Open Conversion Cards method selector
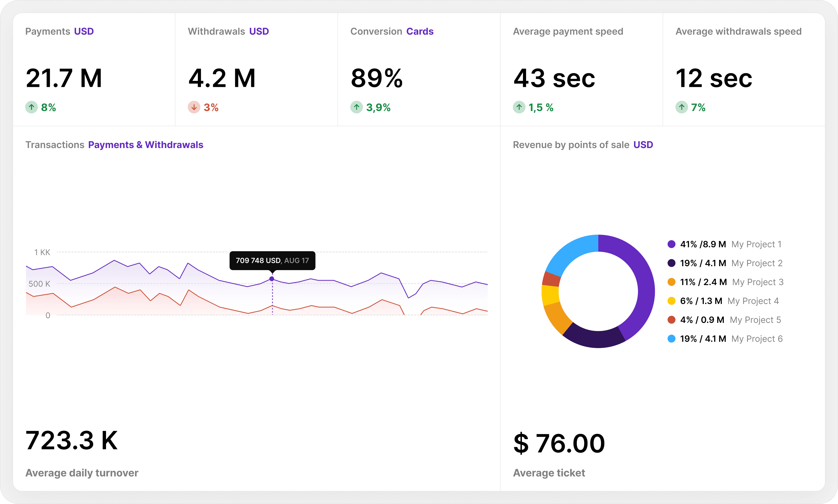838x504 pixels. 420,31
